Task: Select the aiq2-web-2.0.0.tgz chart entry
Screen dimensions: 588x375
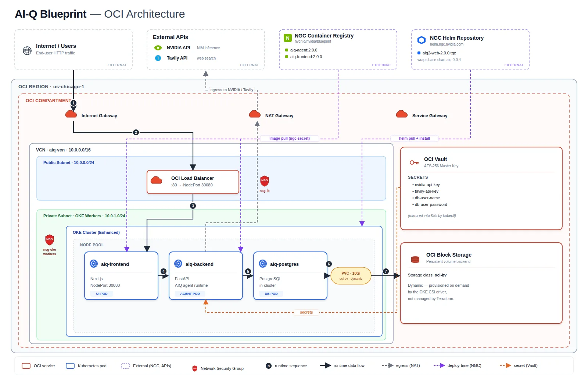Action: pos(437,53)
